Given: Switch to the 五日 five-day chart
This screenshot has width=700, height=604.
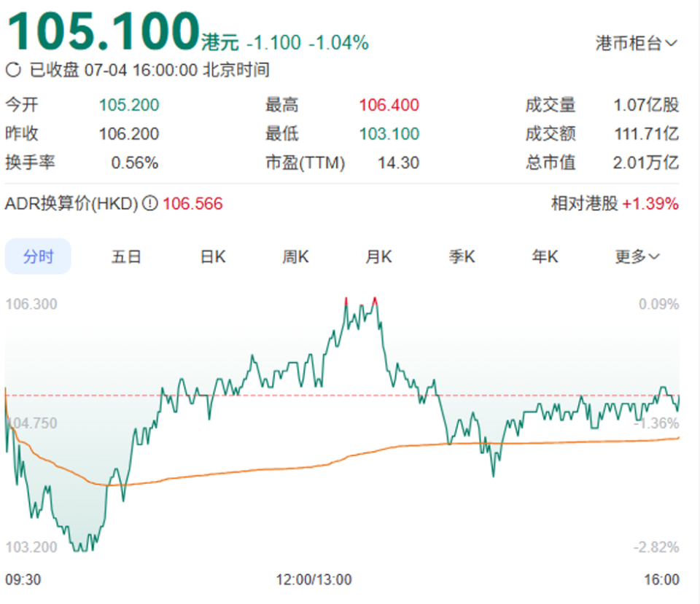Looking at the screenshot, I should [x=125, y=256].
